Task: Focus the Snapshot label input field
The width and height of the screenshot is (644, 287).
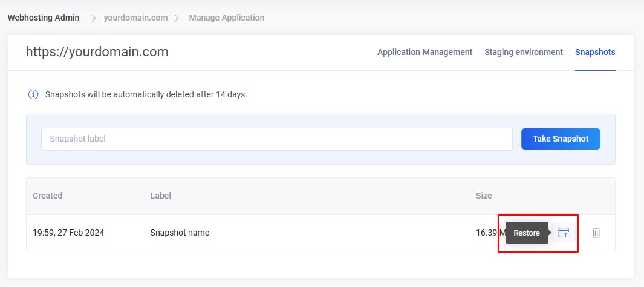Action: pos(276,139)
